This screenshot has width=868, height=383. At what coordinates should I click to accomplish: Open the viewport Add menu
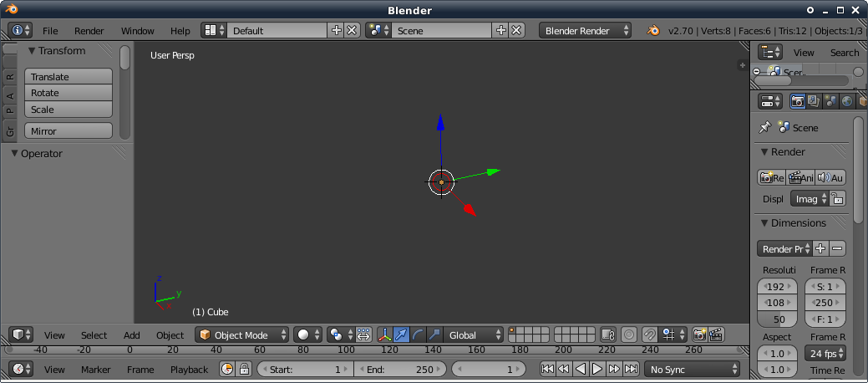132,335
